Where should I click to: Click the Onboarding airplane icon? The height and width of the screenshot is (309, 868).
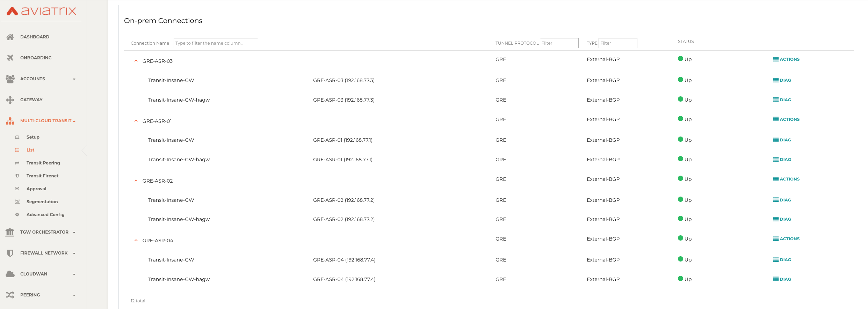coord(10,58)
